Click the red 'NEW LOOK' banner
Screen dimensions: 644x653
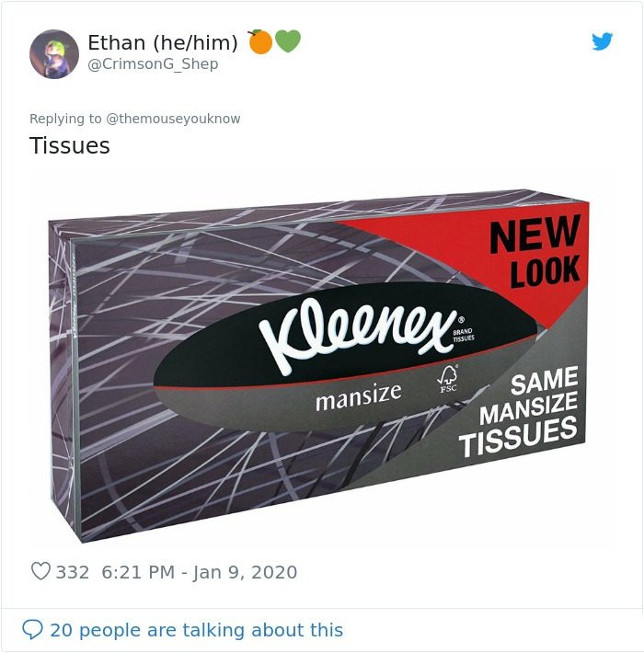click(x=535, y=252)
